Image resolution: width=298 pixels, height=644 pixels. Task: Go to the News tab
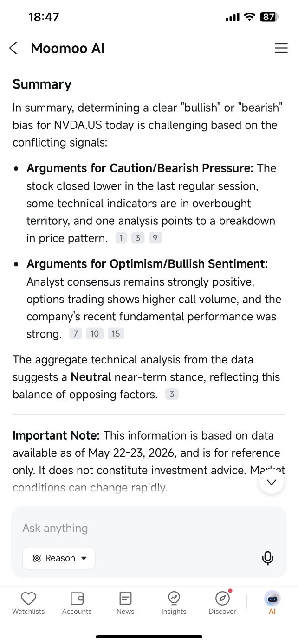coord(125,603)
